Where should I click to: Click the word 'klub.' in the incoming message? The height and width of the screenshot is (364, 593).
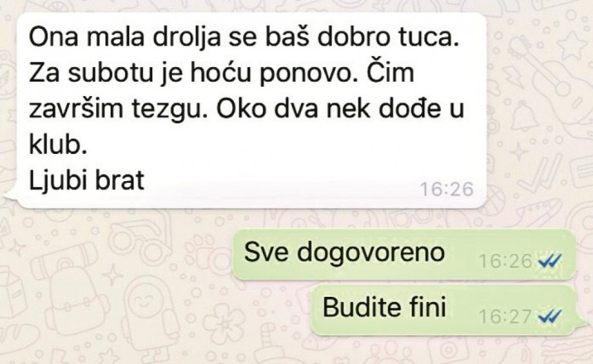[x=58, y=144]
